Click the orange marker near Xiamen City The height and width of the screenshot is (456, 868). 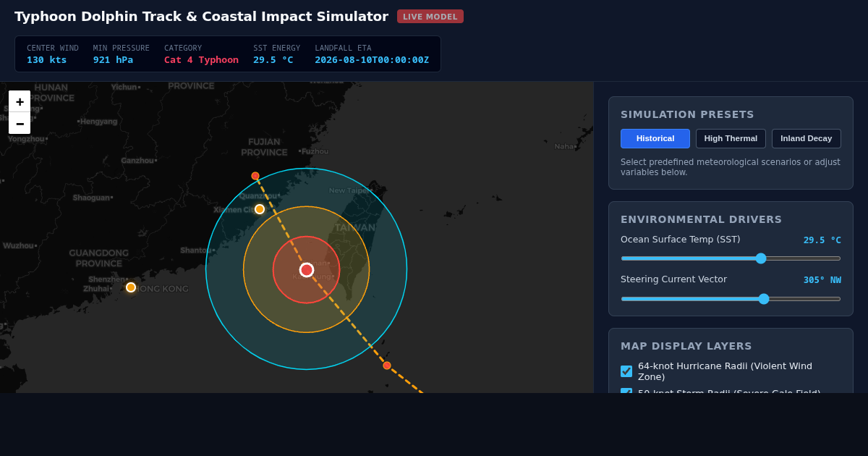click(x=260, y=209)
